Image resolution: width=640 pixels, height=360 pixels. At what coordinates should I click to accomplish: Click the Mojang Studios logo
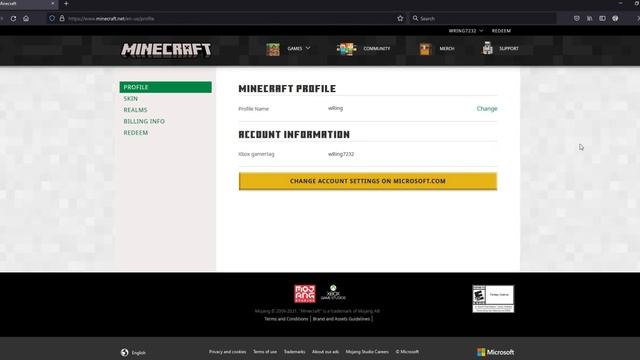305,294
